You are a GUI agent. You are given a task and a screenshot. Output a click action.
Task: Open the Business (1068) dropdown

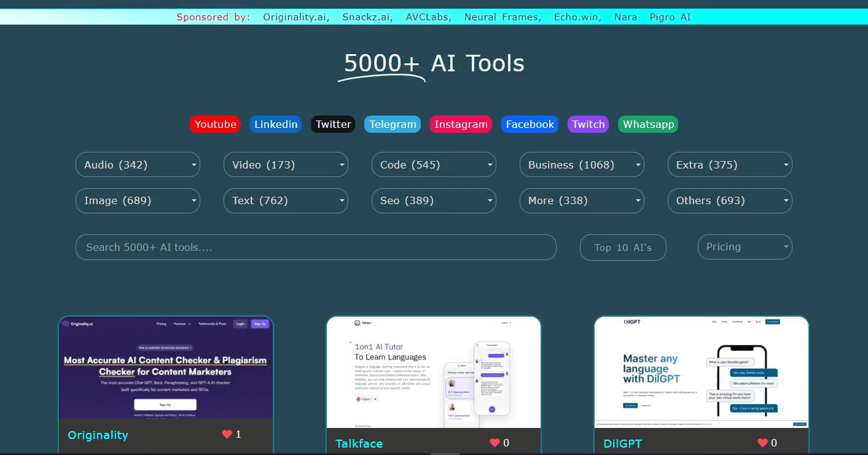tap(581, 164)
